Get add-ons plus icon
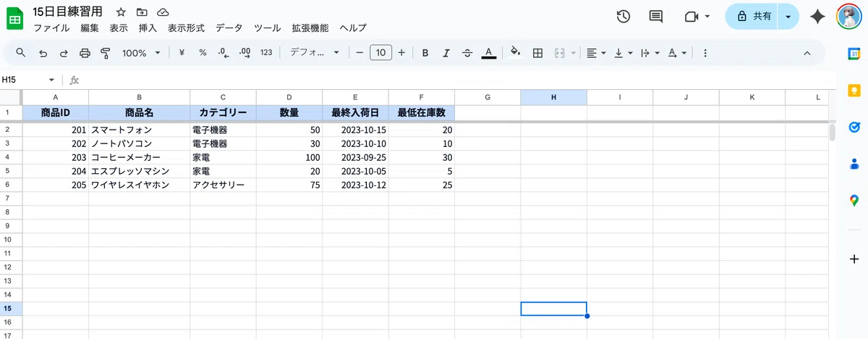Viewport: 868px width, 339px height. [854, 259]
